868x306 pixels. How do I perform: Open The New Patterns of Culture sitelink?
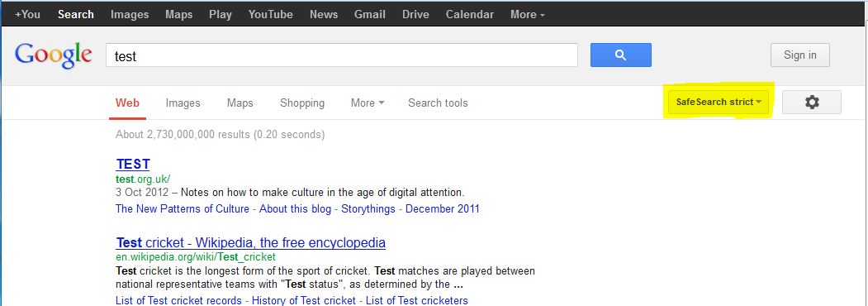pyautogui.click(x=183, y=209)
